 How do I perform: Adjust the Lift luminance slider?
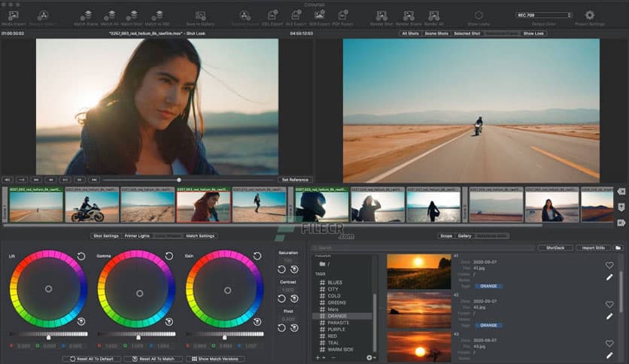pos(49,337)
